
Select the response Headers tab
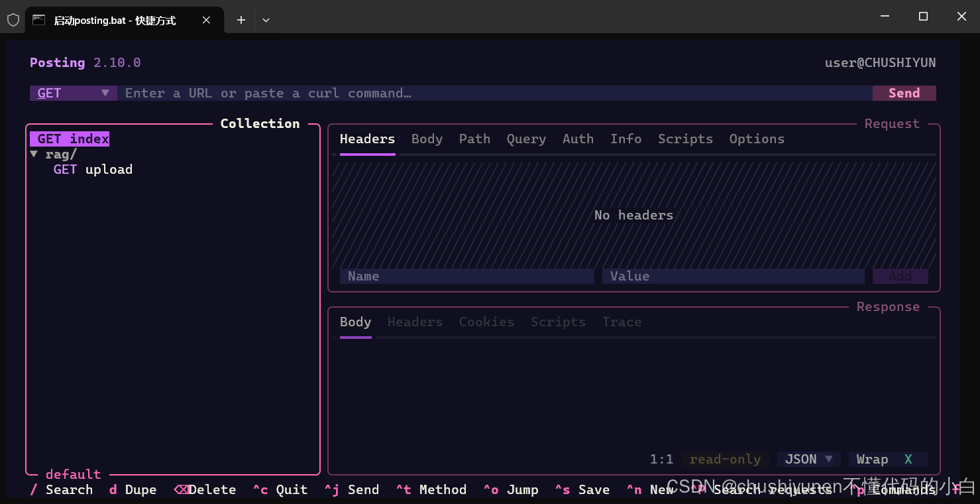click(x=415, y=322)
